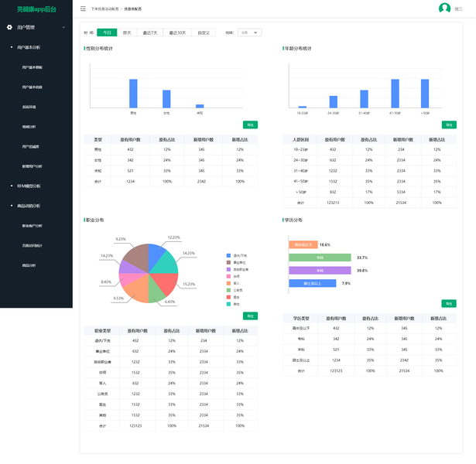Collapse the 用户管理 menu chevron
Image resolution: width=476 pixels, height=464 pixels.
point(63,27)
